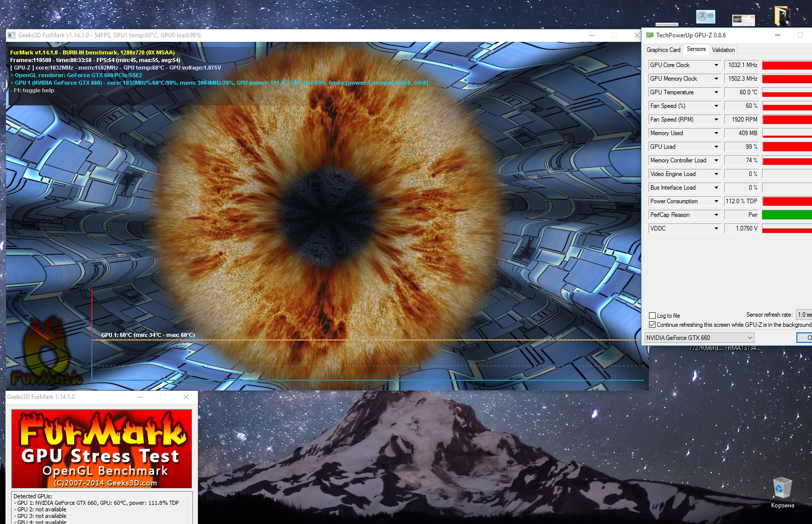Click the detected "GPU 1: NVIDIA GeForce GTX 660" line
The image size is (812, 524).
tap(96, 503)
